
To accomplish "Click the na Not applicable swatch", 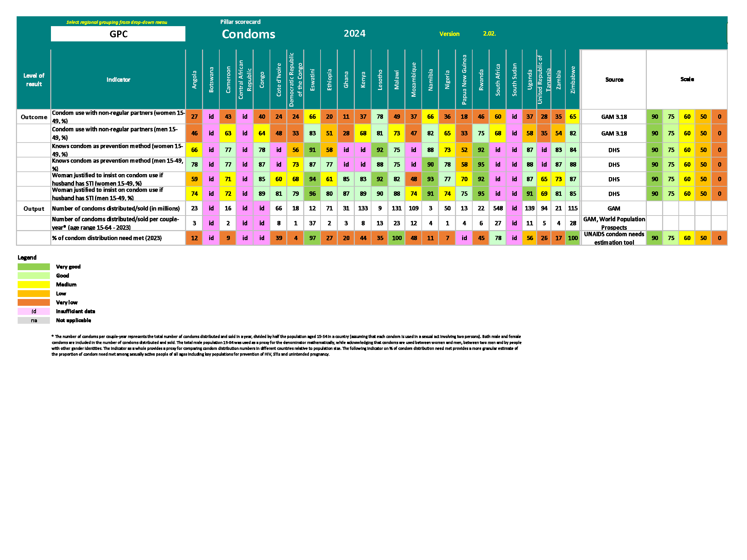I will (x=34, y=320).
